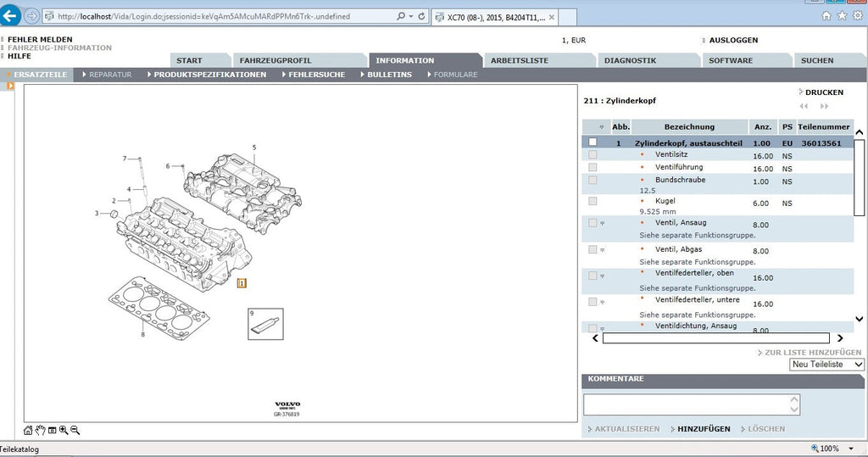
Task: Open browser favorites star icon
Action: pos(842,16)
